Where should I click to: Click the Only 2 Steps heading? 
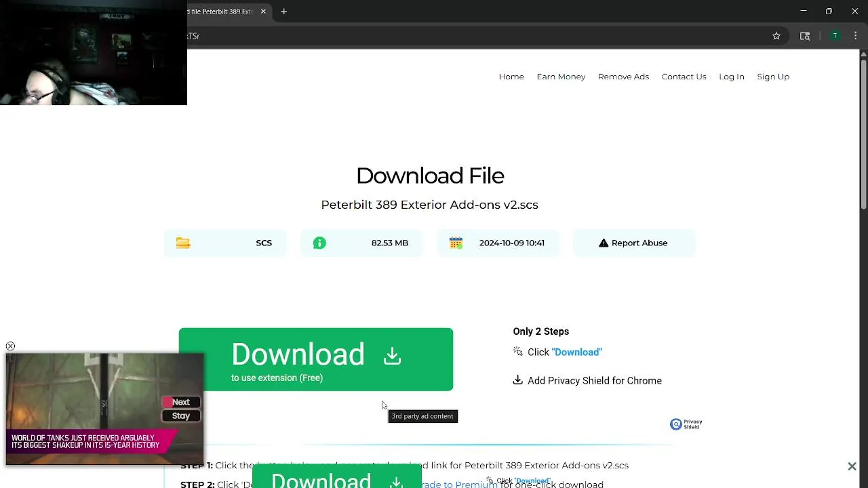(541, 331)
